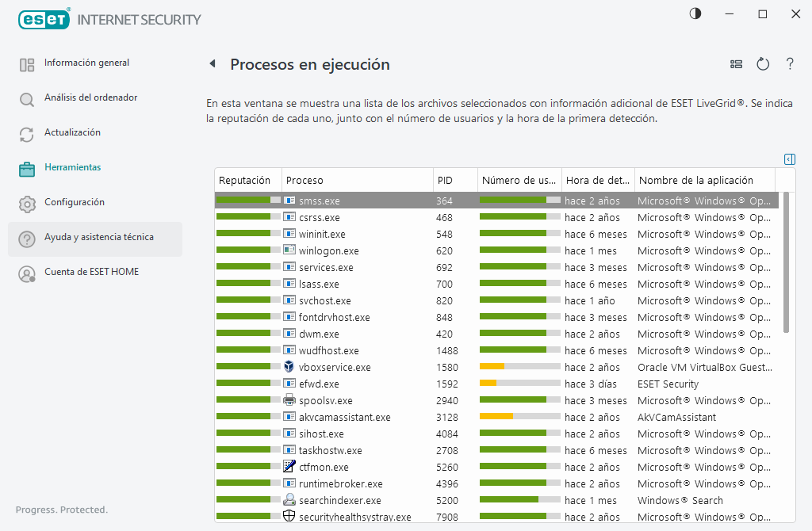Open the help question mark icon
This screenshot has width=812, height=531.
coord(790,64)
